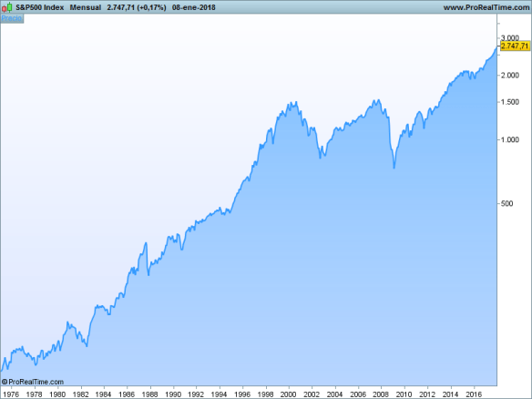This screenshot has width=532, height=399.
Task: Click the 1996 year axis label
Action: (x=242, y=394)
